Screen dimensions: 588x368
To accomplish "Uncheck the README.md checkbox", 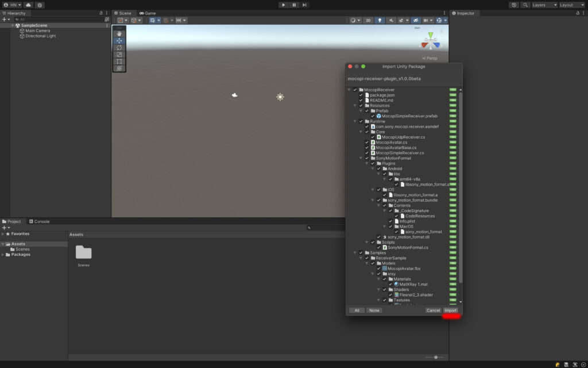I will coord(361,100).
